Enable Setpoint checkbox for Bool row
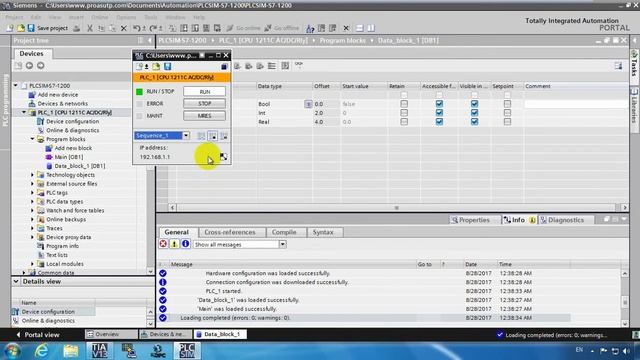Viewport: 640px width, 360px height. 507,104
